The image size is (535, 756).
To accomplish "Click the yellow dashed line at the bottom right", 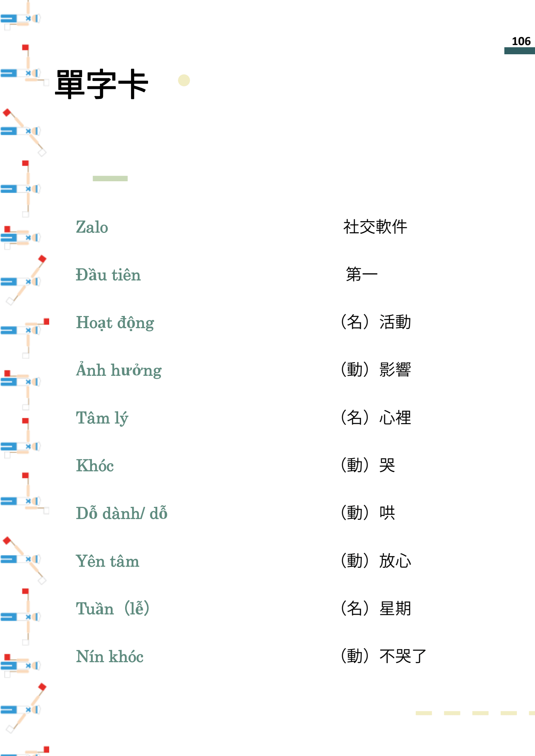I will 474,713.
